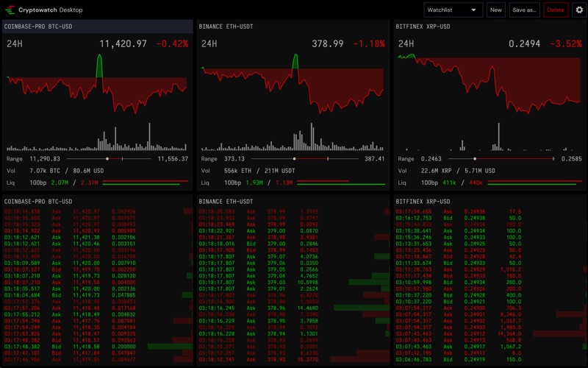Select the BITFINEX XRP-USD chart panel header
This screenshot has height=368, width=588.
point(490,26)
